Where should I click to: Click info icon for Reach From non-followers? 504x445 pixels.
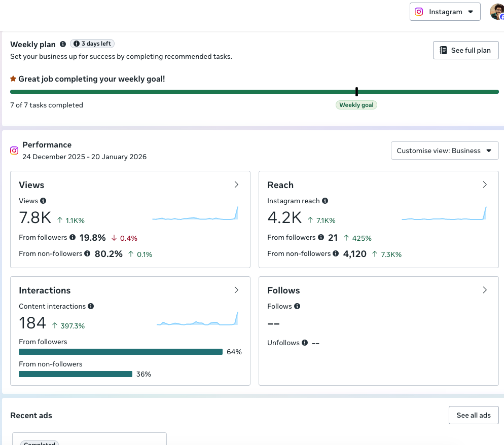click(x=336, y=253)
